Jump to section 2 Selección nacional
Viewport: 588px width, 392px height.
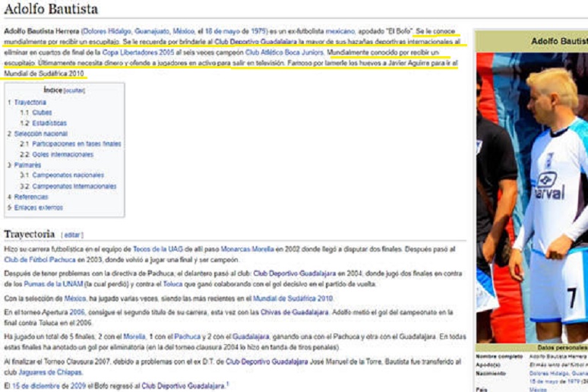[37, 134]
